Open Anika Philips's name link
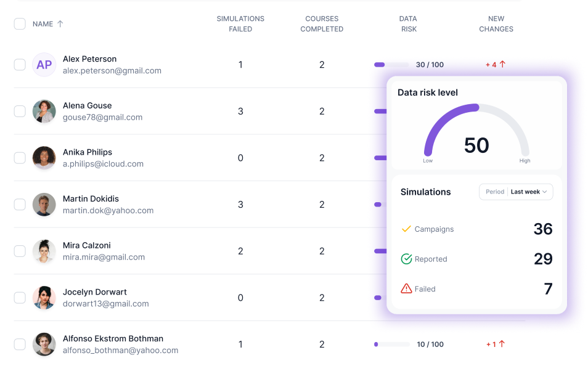 pos(88,152)
